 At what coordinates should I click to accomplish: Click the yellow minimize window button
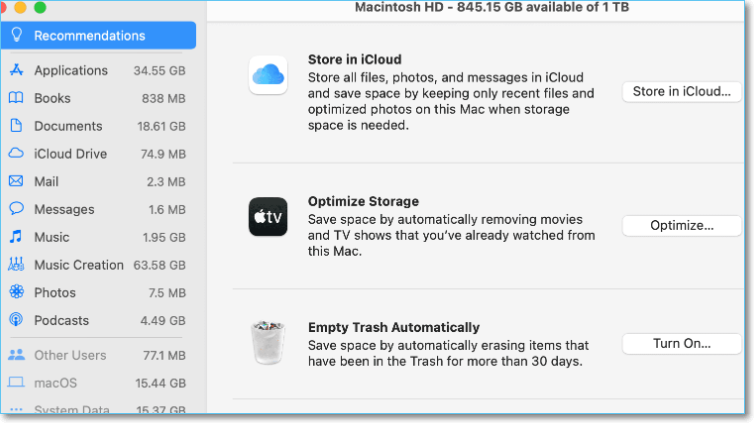coord(20,7)
